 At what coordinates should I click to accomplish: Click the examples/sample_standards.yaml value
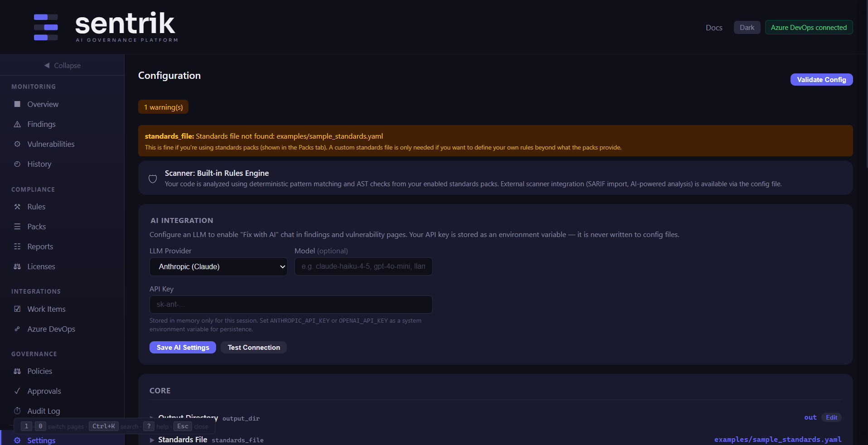pos(778,440)
